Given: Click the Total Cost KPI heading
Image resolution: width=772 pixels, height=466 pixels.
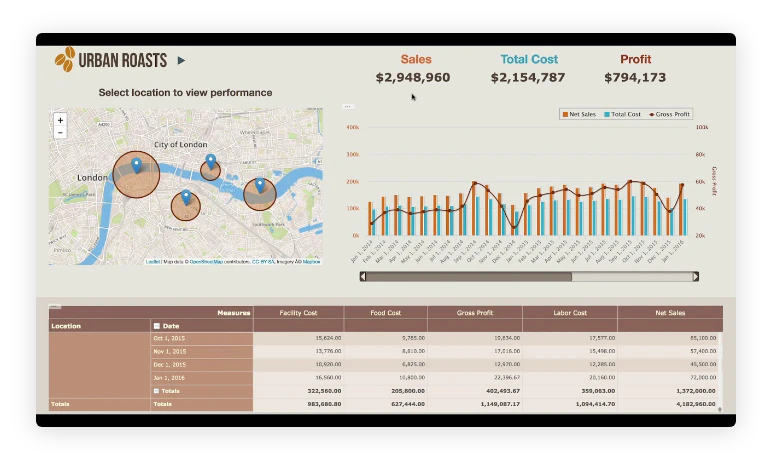Looking at the screenshot, I should coord(529,59).
